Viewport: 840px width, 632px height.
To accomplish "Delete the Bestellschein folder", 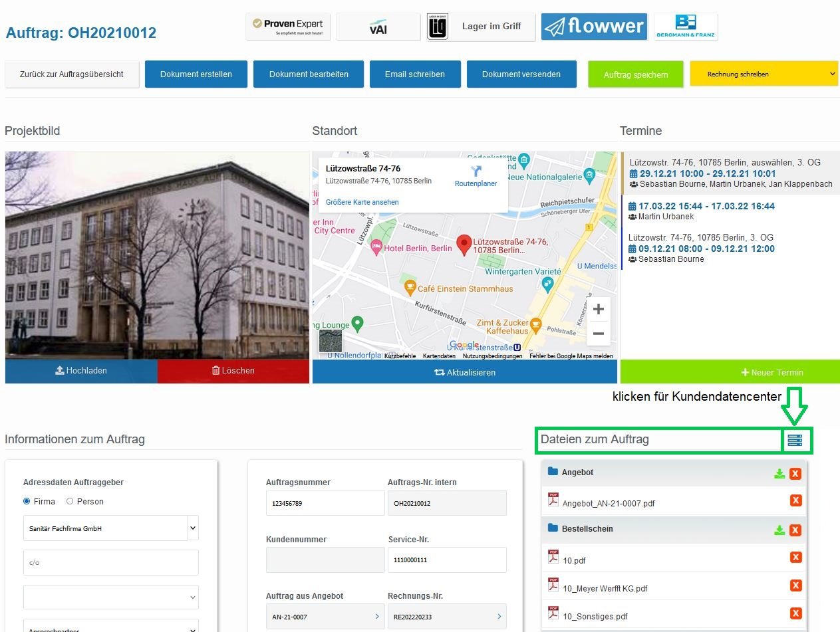I will coord(795,530).
